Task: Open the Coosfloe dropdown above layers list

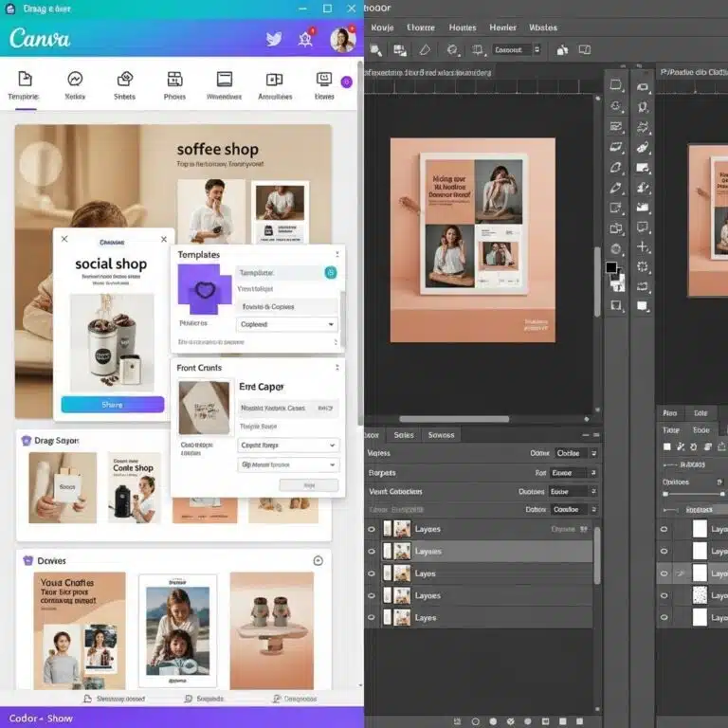Action: point(573,509)
